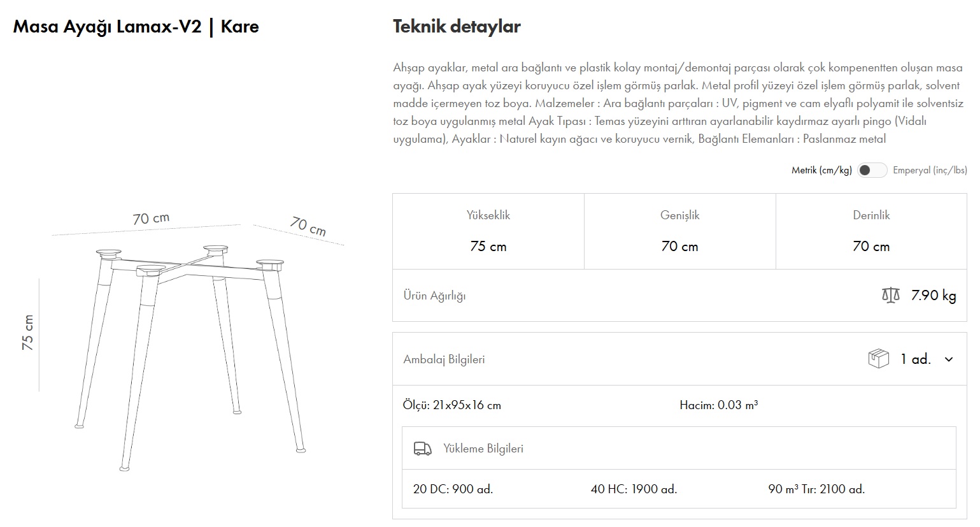980x527 pixels.
Task: Click the 7.90 kg weight value
Action: [934, 295]
